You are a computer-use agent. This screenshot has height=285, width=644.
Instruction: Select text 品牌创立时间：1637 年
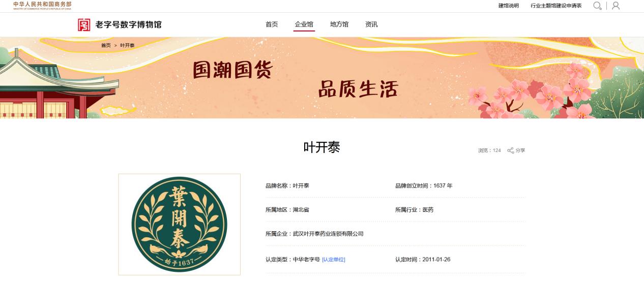coord(424,186)
